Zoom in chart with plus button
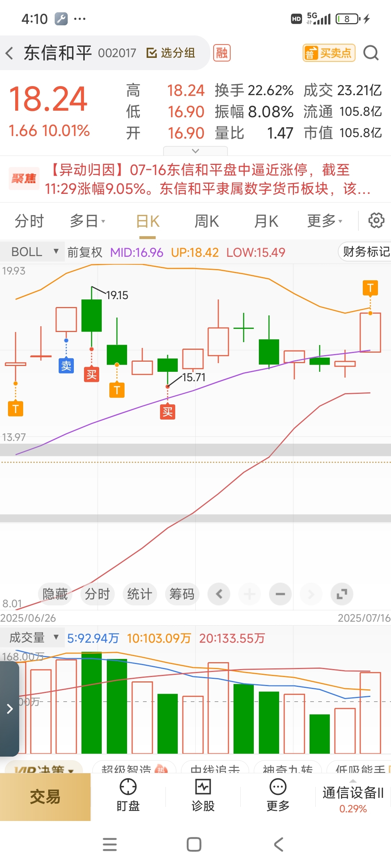The width and height of the screenshot is (391, 868). point(249,594)
